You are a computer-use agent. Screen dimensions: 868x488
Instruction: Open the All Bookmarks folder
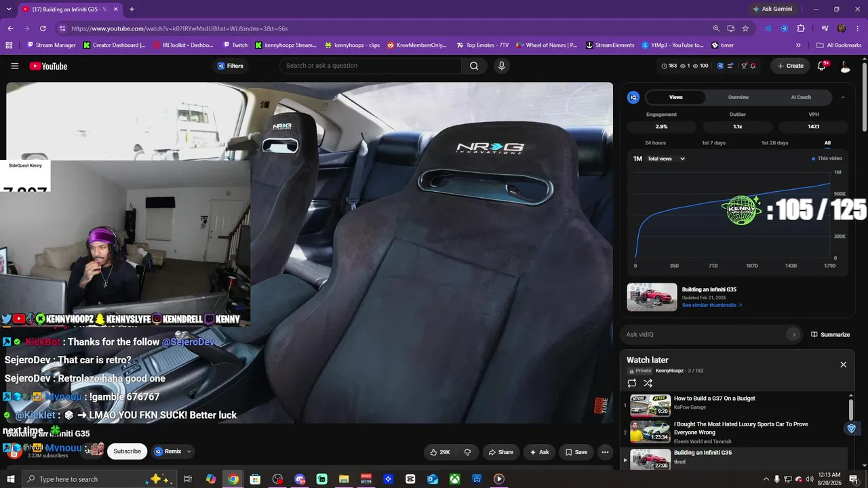click(839, 45)
